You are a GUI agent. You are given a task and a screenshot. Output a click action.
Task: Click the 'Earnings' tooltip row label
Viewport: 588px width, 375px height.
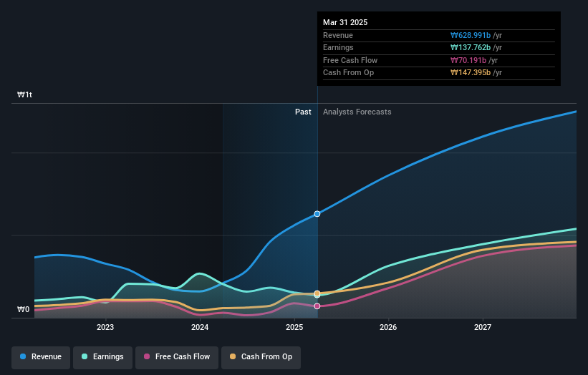338,47
